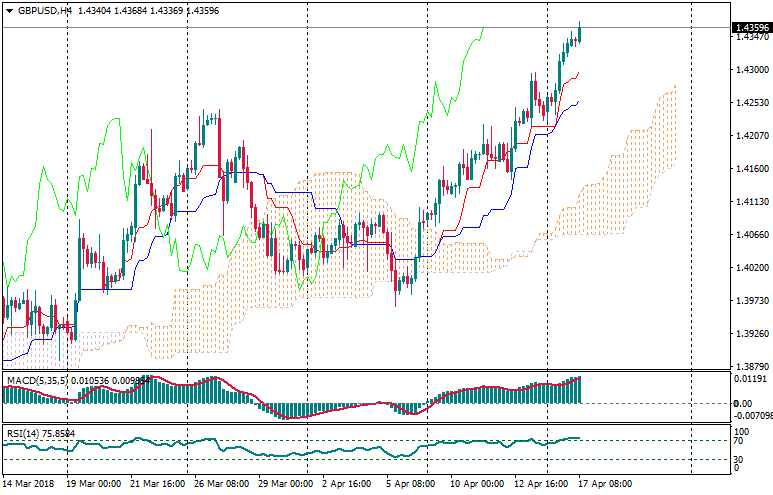Click the 1.41600 price axis label

tap(750, 169)
